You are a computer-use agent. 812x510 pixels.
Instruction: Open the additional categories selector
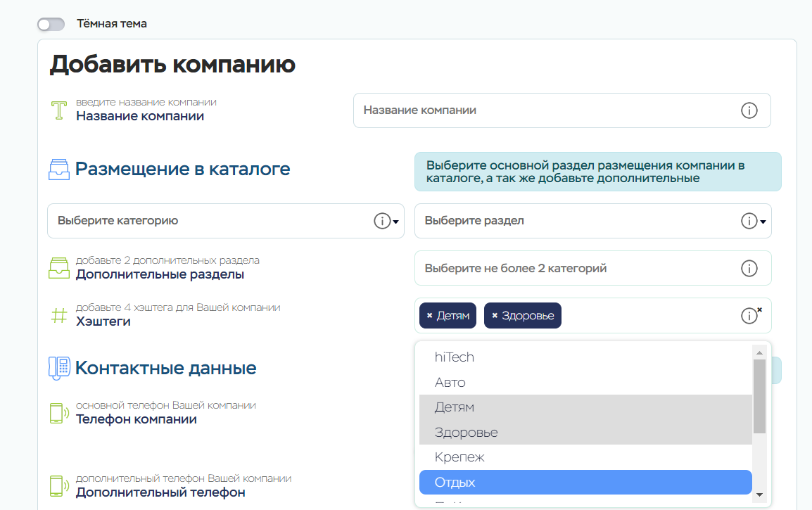tap(577, 268)
